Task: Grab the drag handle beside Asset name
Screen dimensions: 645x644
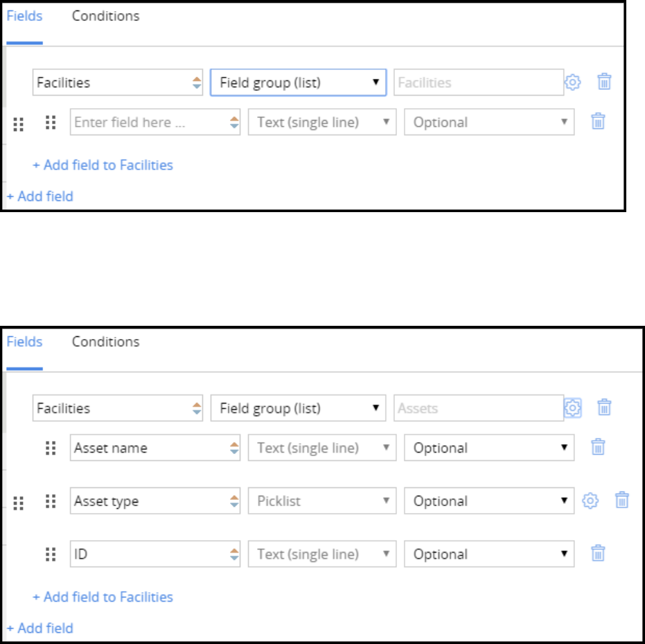Action: tap(50, 448)
